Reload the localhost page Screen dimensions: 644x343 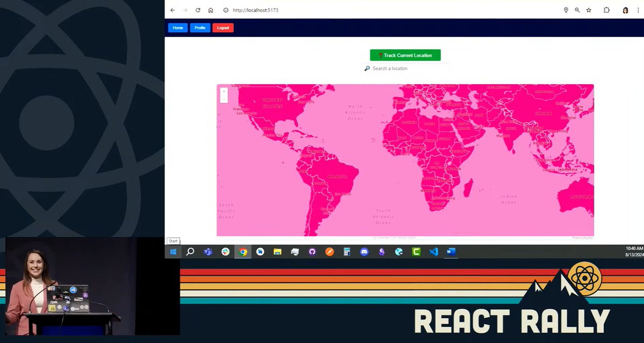click(198, 10)
